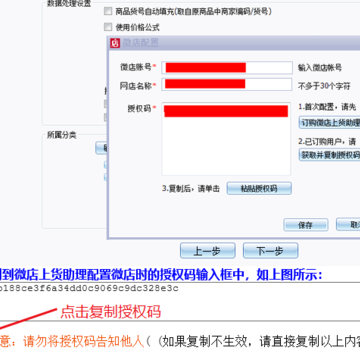Click the 微店配置 dialog title bar
The width and height of the screenshot is (360, 360).
click(234, 43)
